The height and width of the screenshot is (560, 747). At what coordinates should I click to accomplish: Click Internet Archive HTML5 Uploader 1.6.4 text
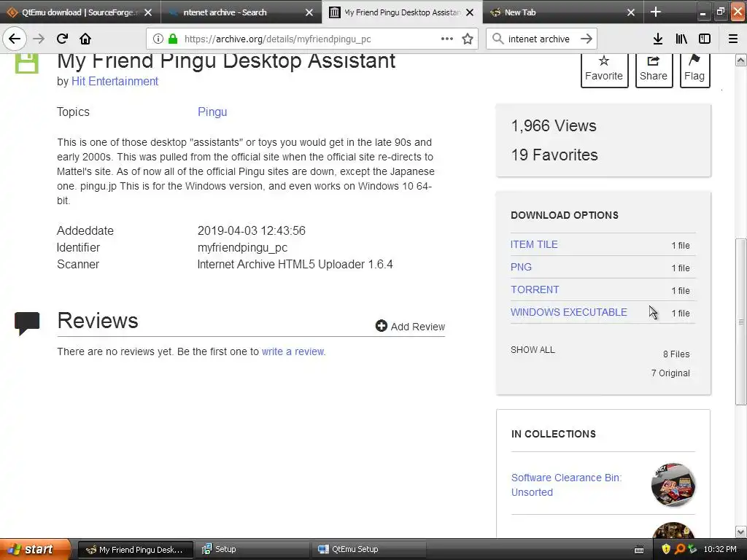295,264
